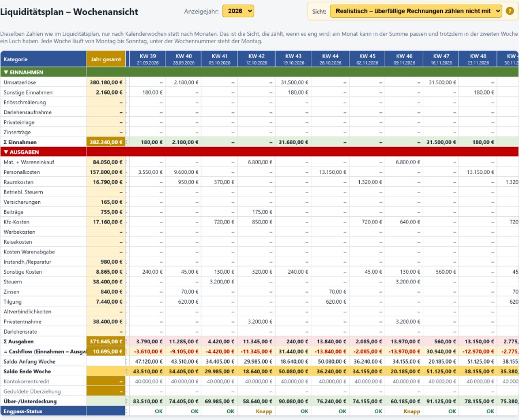Click Über-/Unterdeckung value 91.125,00 € in KW 47
519x420 pixels.
tap(441, 402)
